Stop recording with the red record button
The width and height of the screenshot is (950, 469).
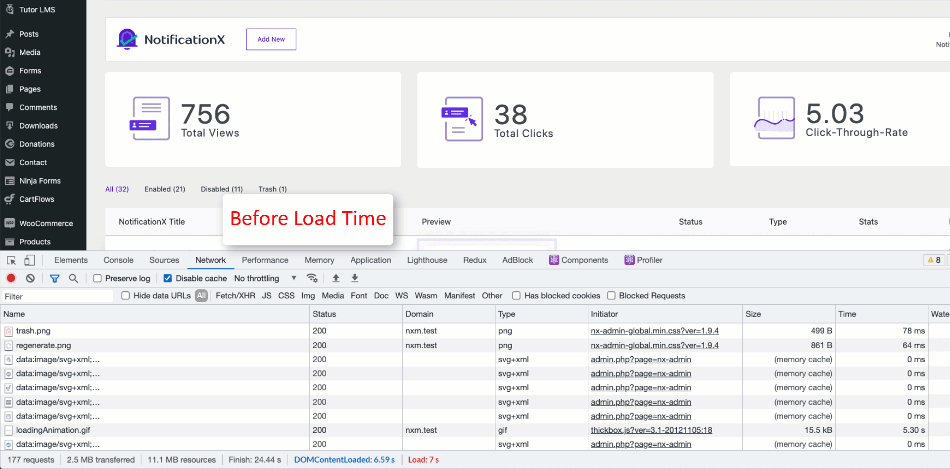(11, 278)
